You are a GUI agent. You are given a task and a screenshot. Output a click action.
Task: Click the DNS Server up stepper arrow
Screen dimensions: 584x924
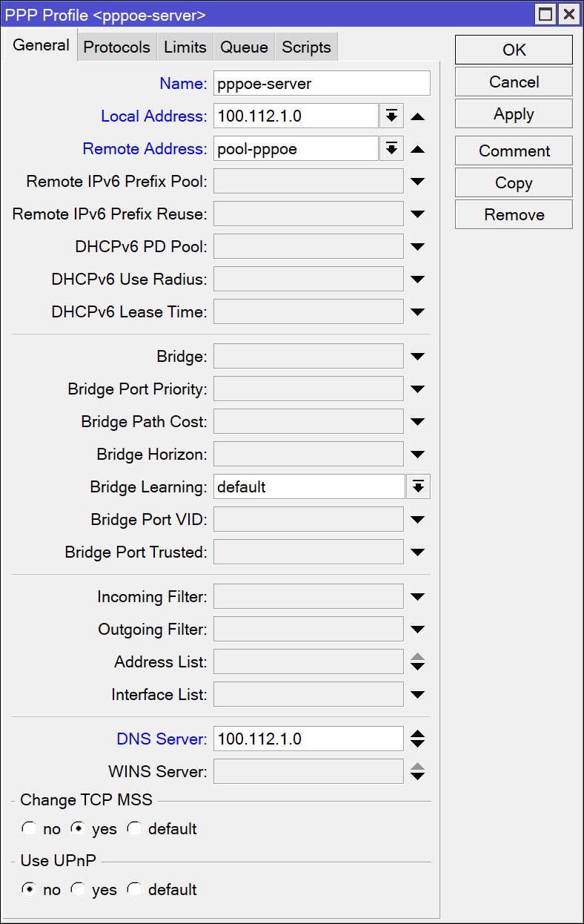(x=417, y=733)
